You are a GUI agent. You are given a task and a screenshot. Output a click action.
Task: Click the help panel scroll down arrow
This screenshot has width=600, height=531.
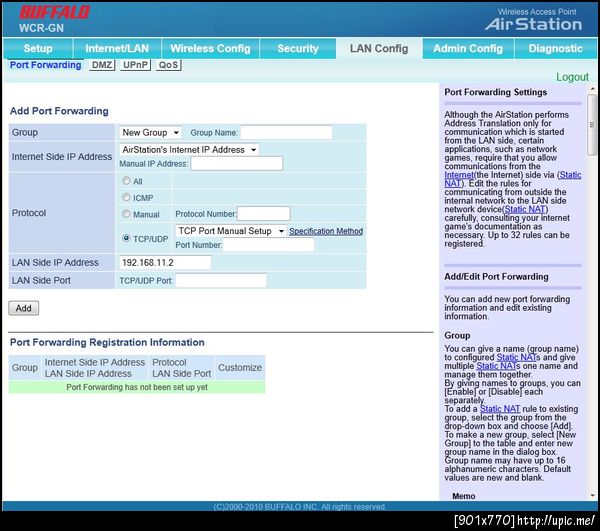[x=592, y=495]
